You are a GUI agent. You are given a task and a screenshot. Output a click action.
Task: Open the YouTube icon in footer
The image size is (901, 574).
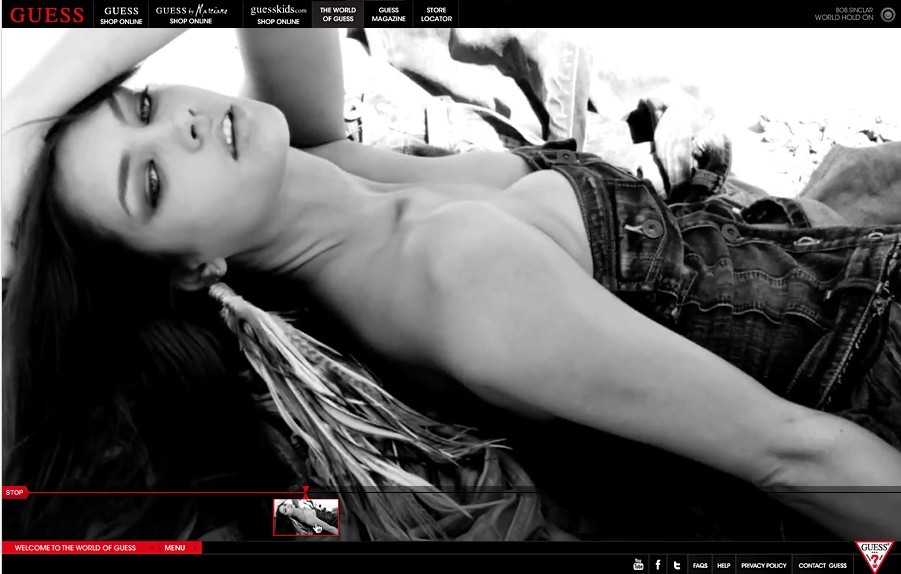(638, 565)
